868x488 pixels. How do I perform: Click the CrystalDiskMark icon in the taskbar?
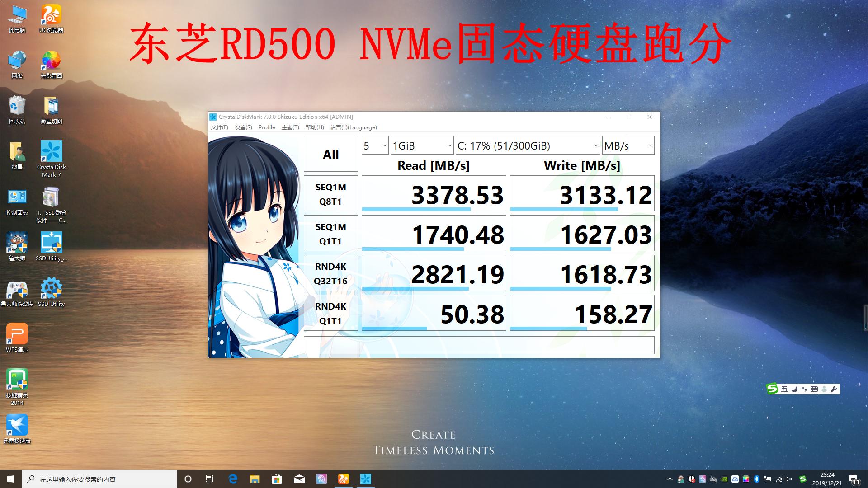[x=366, y=479]
